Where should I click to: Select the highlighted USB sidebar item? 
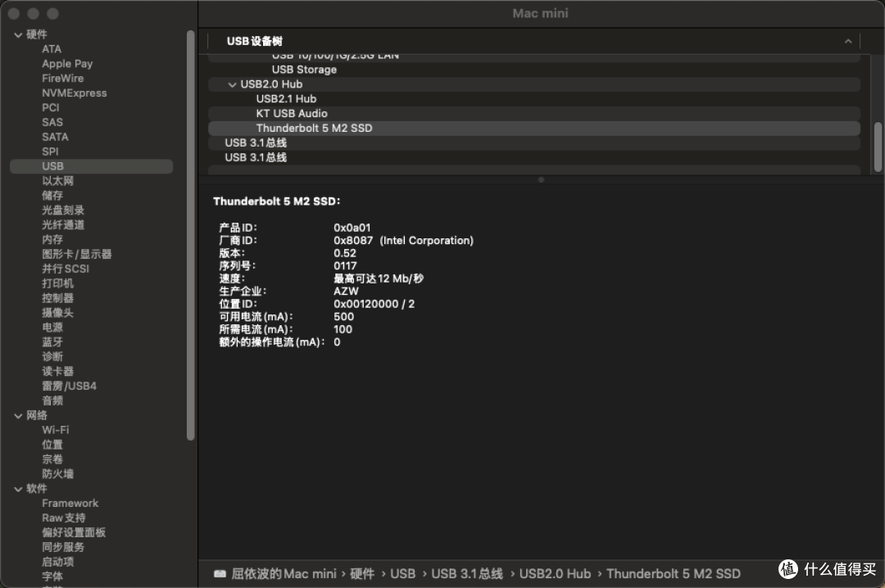[92, 166]
